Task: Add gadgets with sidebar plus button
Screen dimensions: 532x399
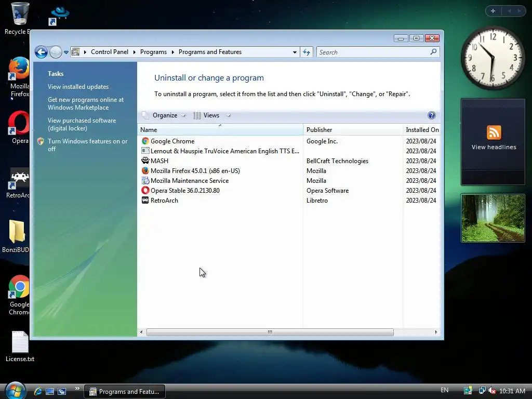Action: [x=493, y=11]
